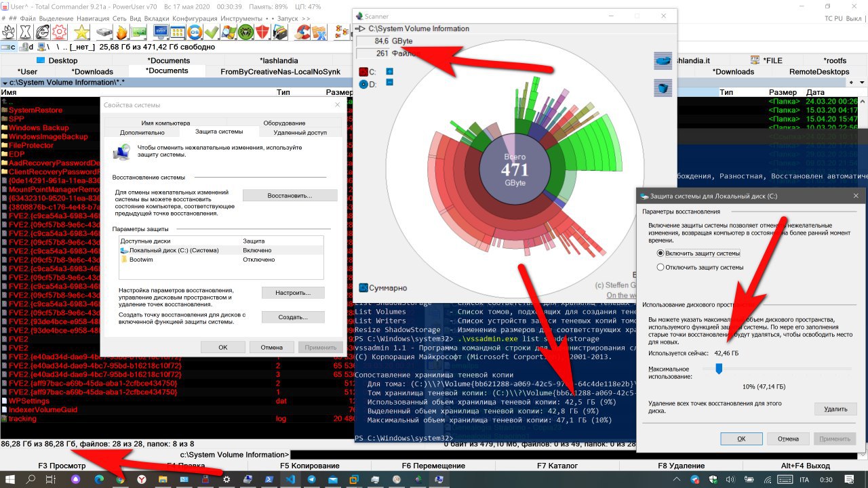The width and height of the screenshot is (868, 488).
Task: Open the Файл menu
Action: pyautogui.click(x=28, y=18)
